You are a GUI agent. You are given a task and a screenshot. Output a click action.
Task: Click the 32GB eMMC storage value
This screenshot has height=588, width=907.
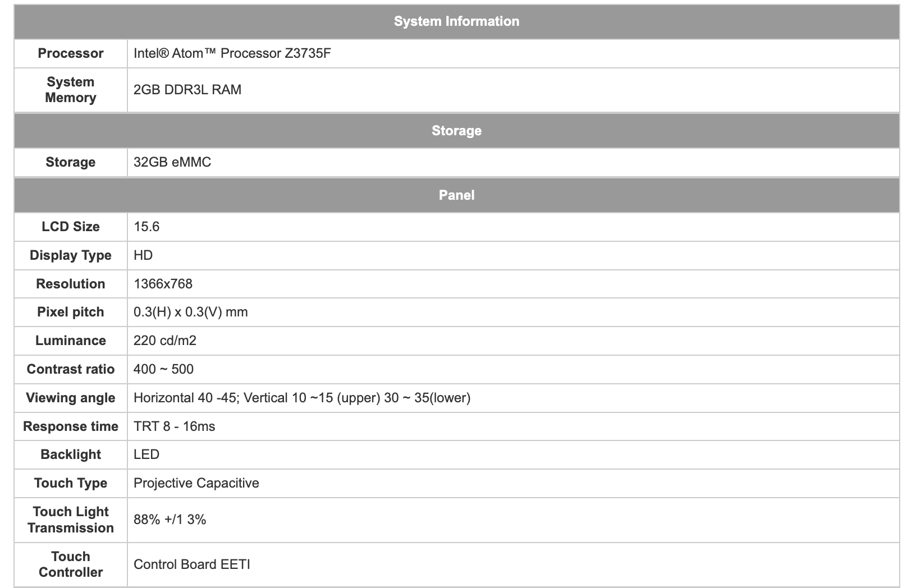(172, 162)
